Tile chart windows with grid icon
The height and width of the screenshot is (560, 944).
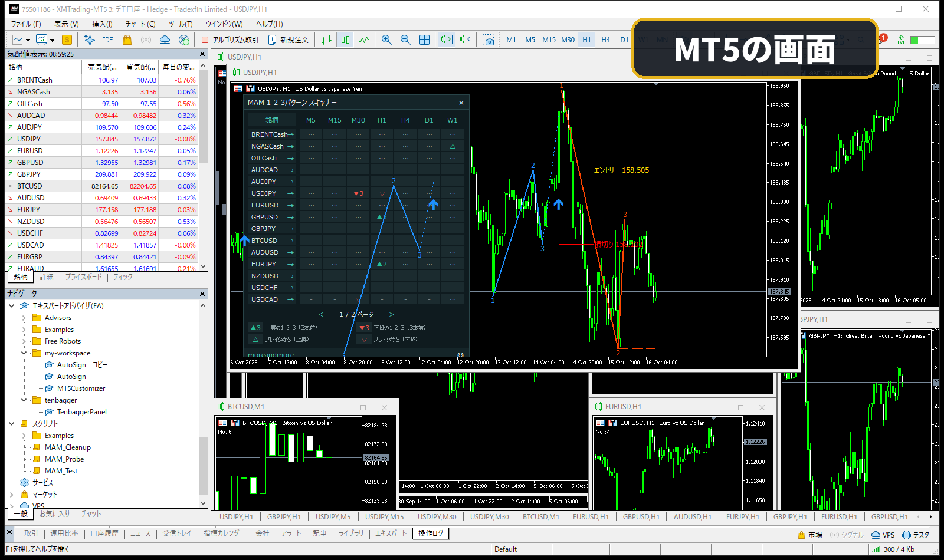tap(424, 40)
